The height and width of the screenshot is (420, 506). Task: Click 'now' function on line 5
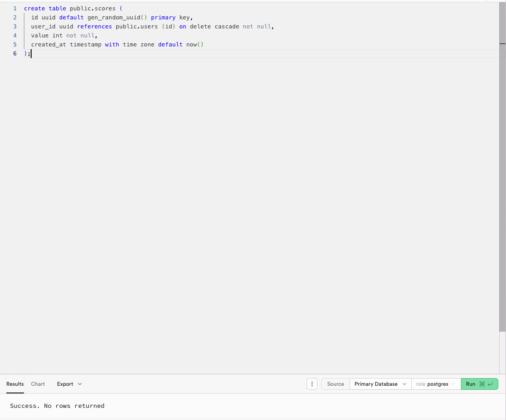pyautogui.click(x=191, y=45)
